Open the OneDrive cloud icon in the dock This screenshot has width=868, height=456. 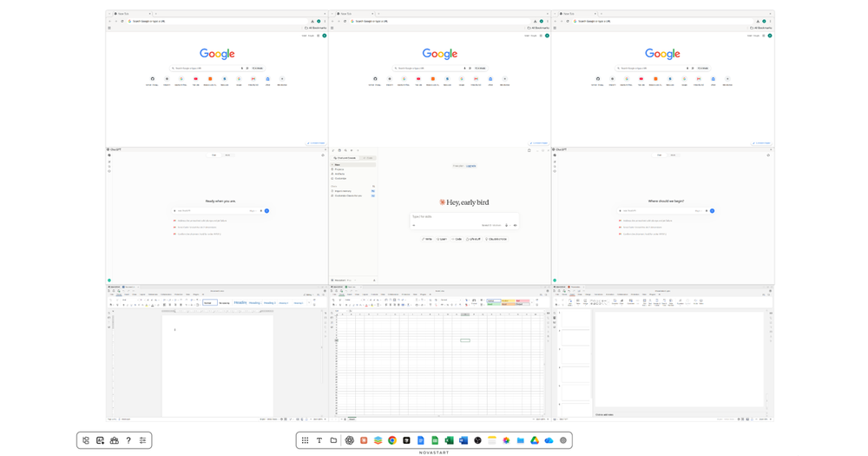click(549, 440)
